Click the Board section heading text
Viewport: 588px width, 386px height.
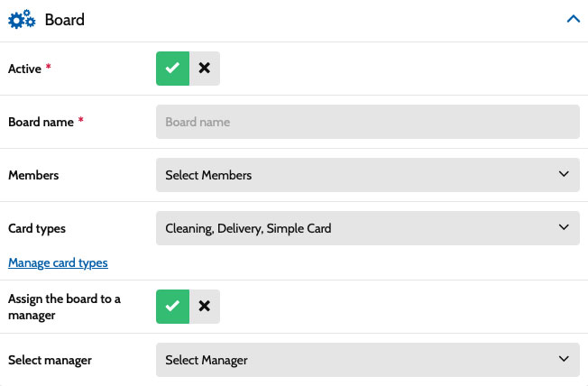click(64, 19)
